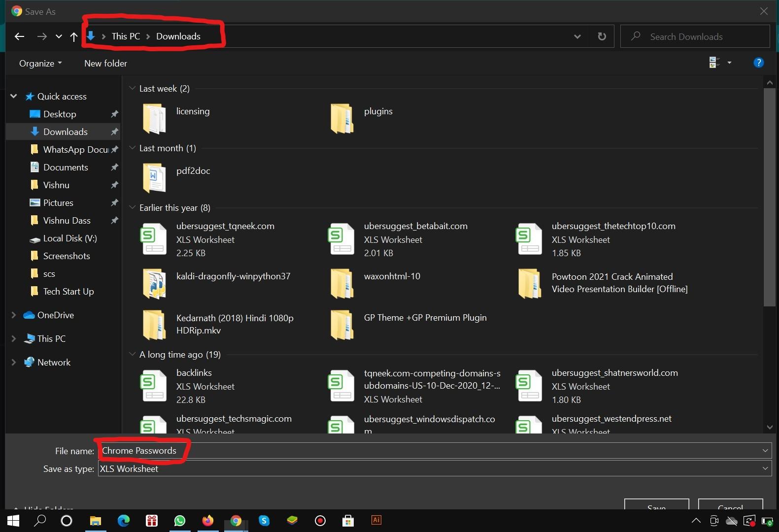Select ubersuggest_tqneek.com worksheet icon

[154, 239]
